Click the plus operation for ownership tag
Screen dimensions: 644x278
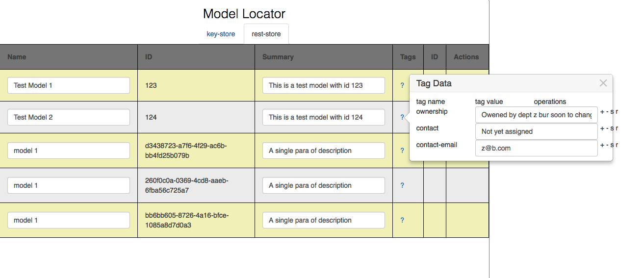(x=602, y=111)
